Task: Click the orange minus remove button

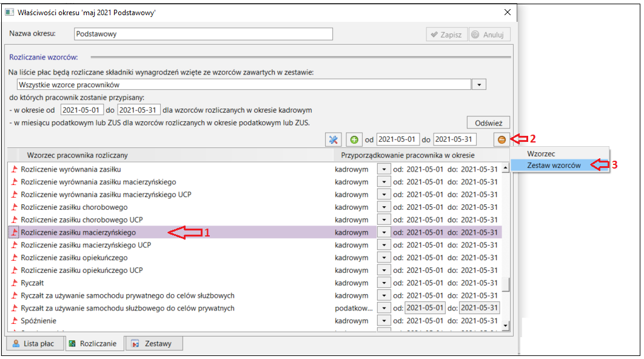Action: click(x=501, y=139)
